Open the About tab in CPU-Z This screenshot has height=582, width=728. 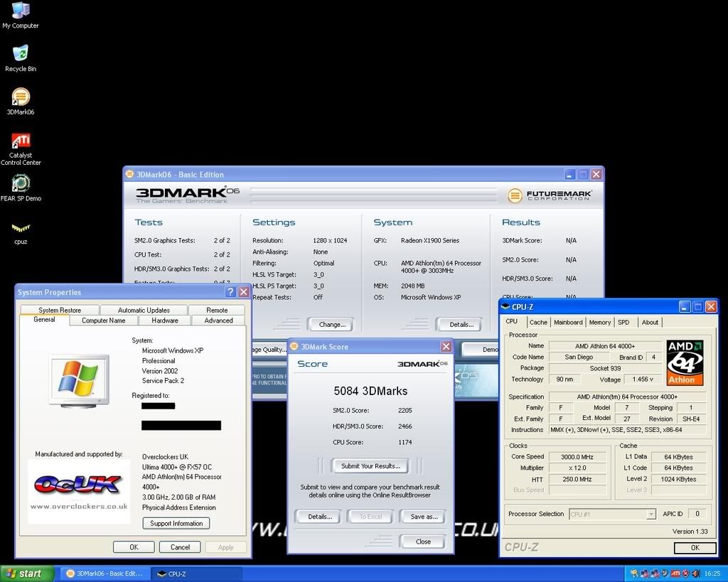(x=650, y=322)
